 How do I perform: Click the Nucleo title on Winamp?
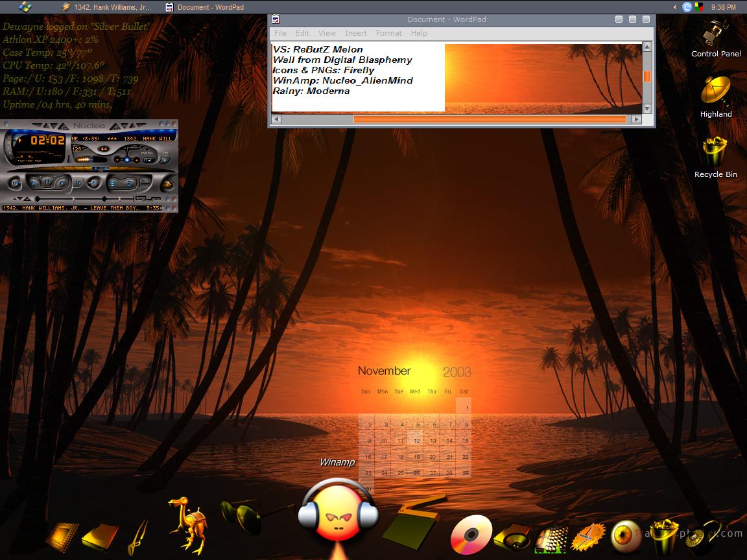[89, 126]
